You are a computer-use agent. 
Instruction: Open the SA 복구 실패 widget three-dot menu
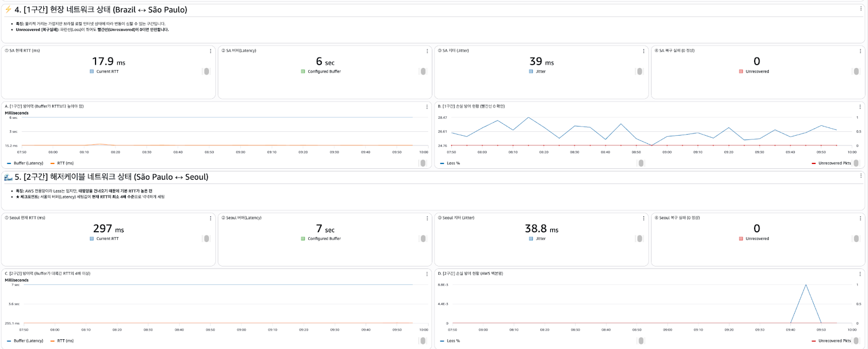click(x=860, y=51)
